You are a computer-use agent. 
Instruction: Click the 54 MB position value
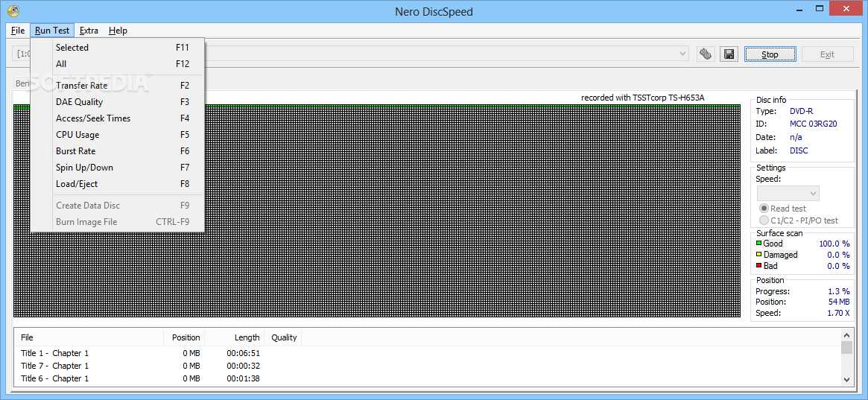(x=839, y=302)
